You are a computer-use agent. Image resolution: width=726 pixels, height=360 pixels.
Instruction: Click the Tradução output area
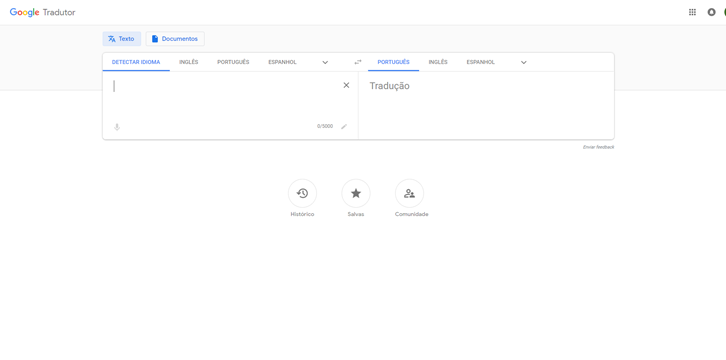486,106
